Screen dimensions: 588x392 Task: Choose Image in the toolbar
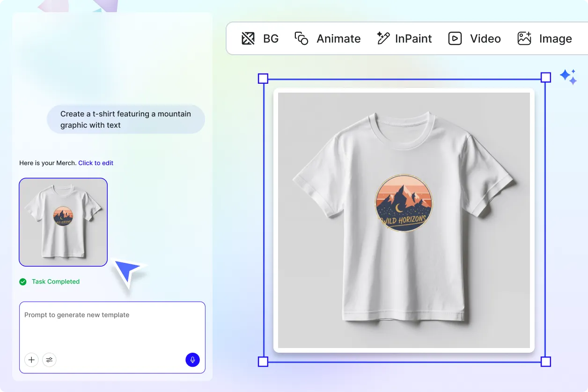click(555, 38)
